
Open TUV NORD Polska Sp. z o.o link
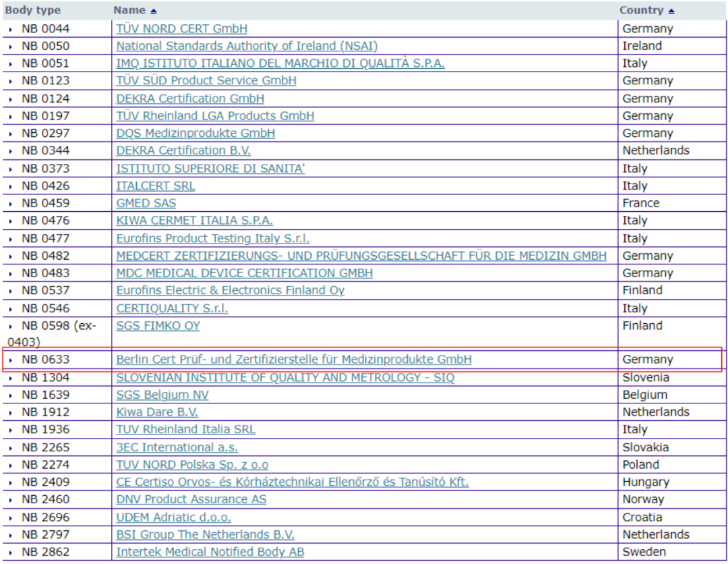(x=192, y=465)
